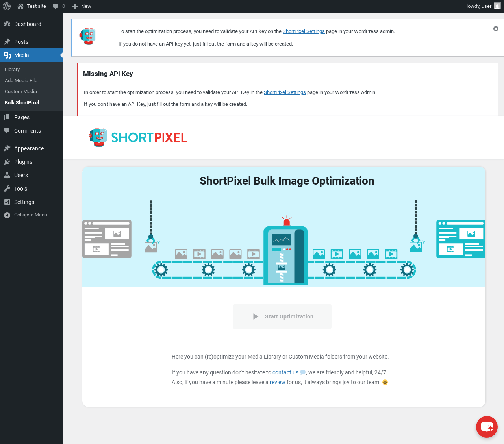
Task: Click the Collapse Menu label
Action: (x=31, y=215)
